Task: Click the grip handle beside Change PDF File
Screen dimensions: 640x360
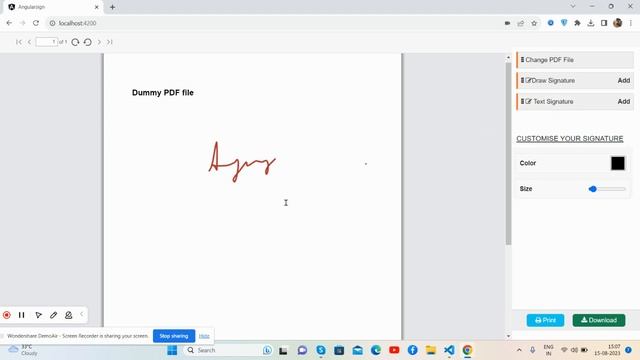Action: 522,60
